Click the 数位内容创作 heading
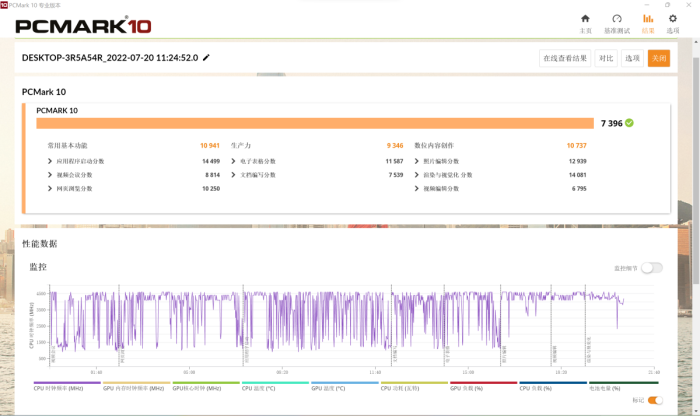Image resolution: width=700 pixels, height=416 pixels. (434, 146)
